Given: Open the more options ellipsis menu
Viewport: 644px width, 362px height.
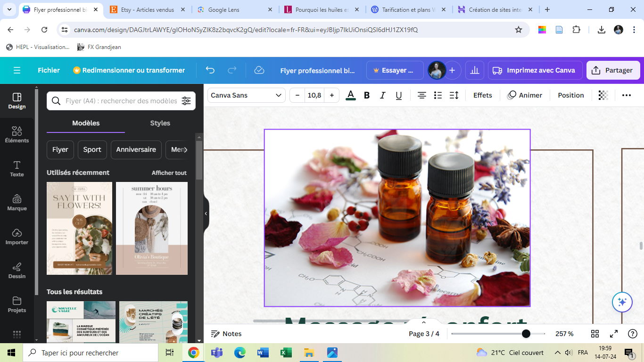Looking at the screenshot, I should coord(626,95).
